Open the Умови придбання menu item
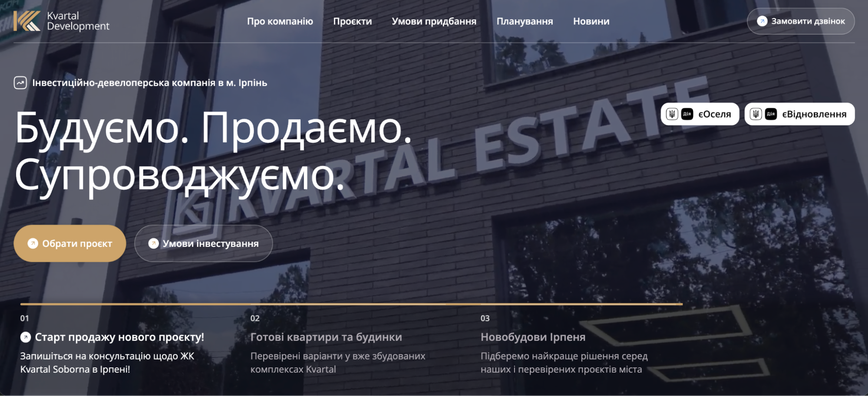The width and height of the screenshot is (868, 396). point(434,20)
